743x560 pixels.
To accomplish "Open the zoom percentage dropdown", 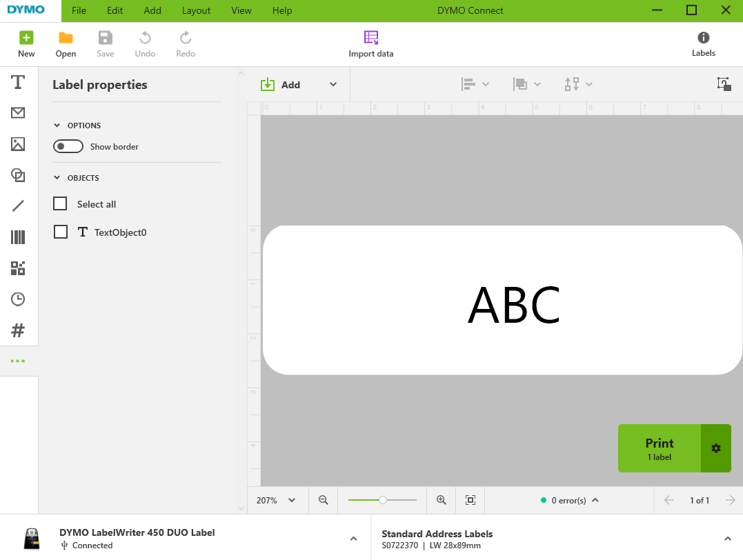I will click(x=276, y=501).
